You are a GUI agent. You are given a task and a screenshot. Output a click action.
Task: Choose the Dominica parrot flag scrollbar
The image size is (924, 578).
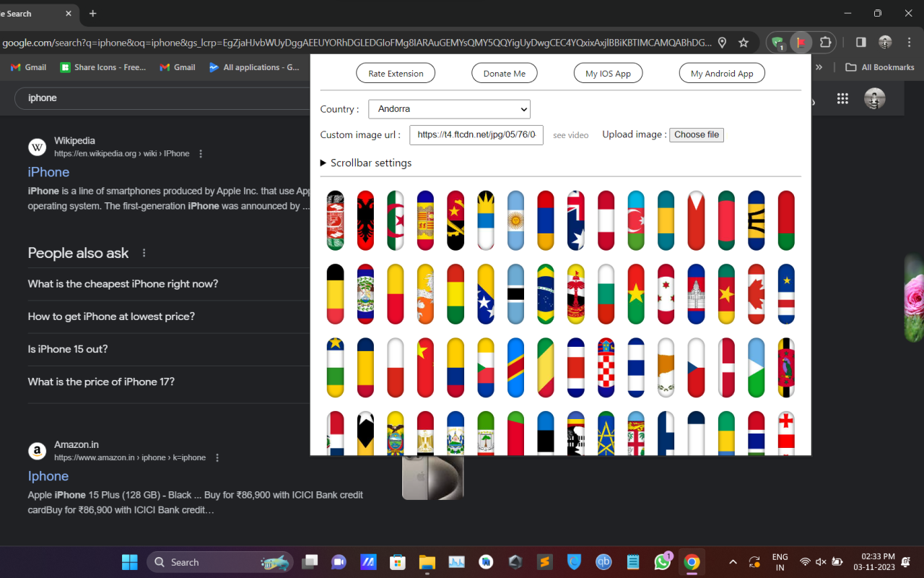pos(786,368)
